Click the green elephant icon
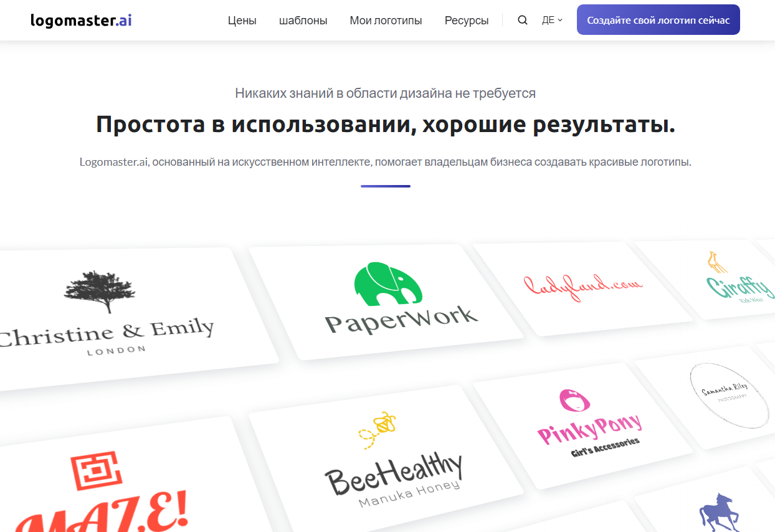 click(388, 284)
